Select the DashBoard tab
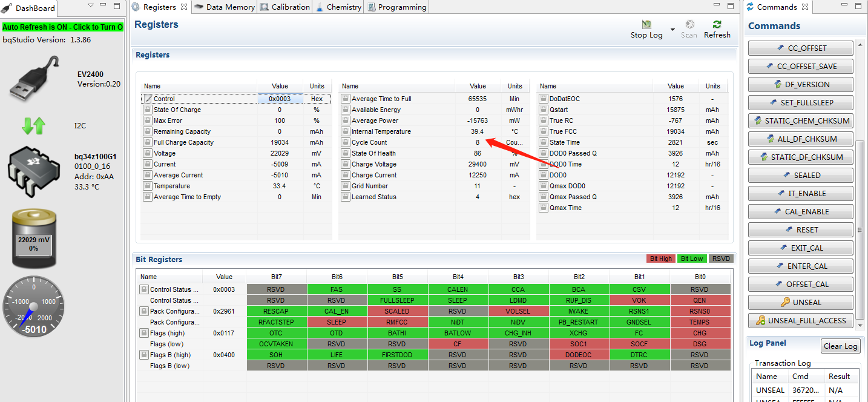 click(x=29, y=8)
